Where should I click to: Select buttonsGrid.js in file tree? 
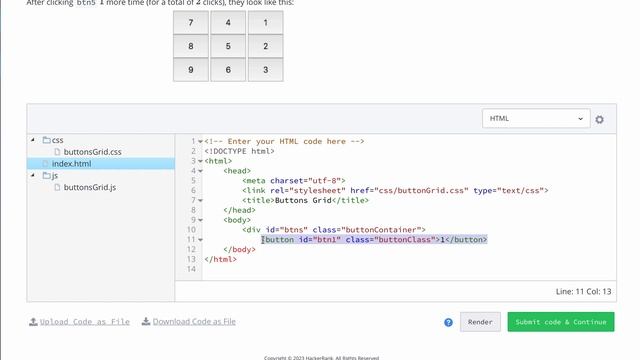tap(90, 187)
